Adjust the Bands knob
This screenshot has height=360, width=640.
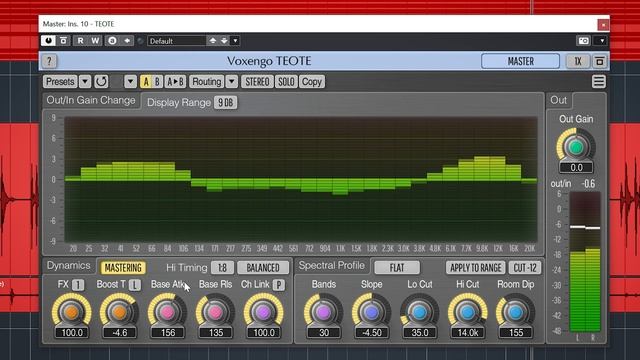point(324,312)
